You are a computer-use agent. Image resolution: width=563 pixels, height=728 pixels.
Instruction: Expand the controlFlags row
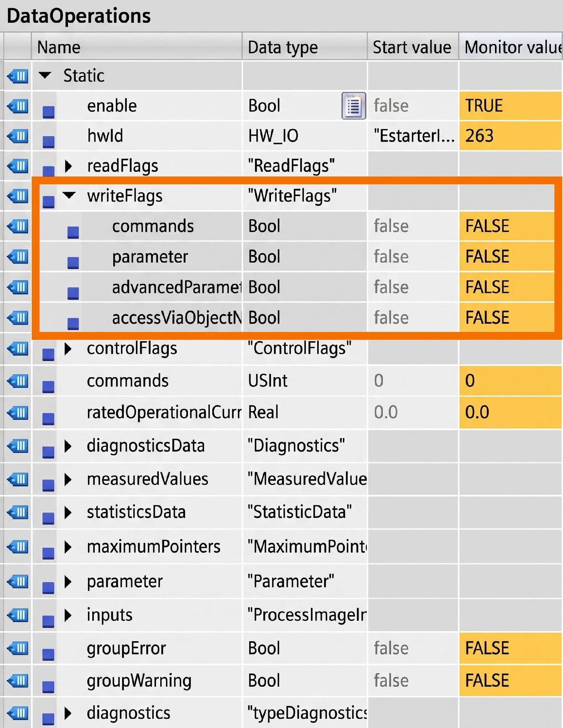pyautogui.click(x=68, y=349)
